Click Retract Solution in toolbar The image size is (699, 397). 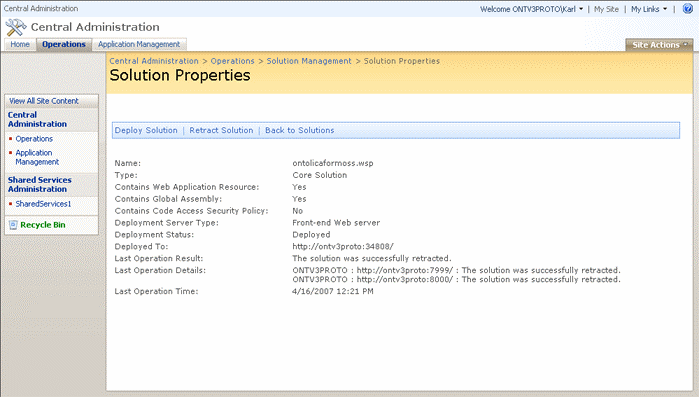221,130
